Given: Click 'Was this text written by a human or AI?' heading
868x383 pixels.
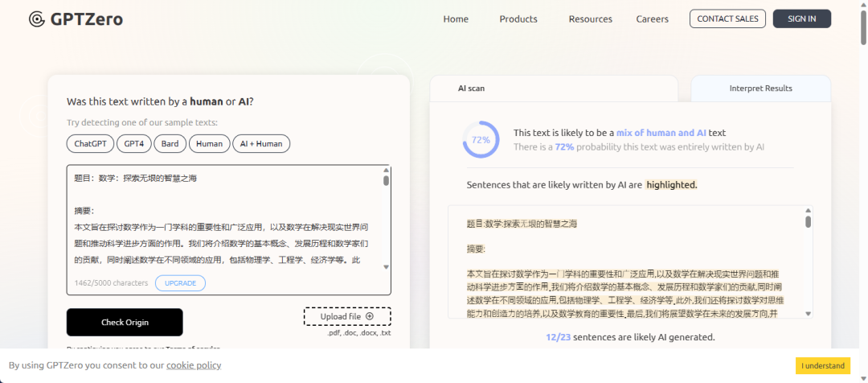Looking at the screenshot, I should coord(160,101).
